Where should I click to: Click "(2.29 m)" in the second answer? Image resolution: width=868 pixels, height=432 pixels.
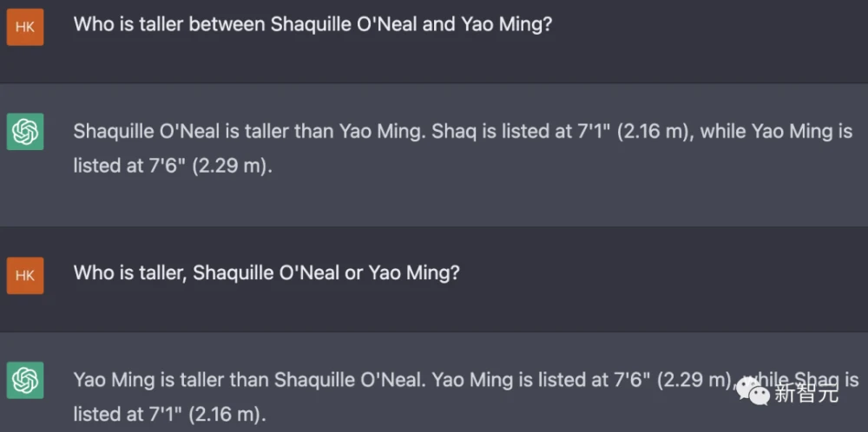693,380
